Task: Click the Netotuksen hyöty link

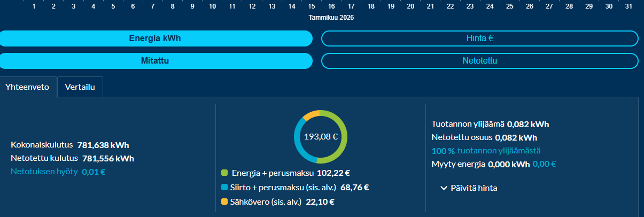Action: [44, 172]
